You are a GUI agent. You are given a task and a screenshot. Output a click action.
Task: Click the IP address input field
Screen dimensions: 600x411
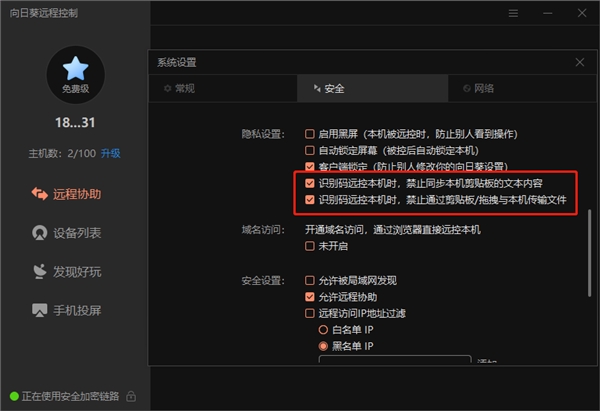[x=395, y=360]
